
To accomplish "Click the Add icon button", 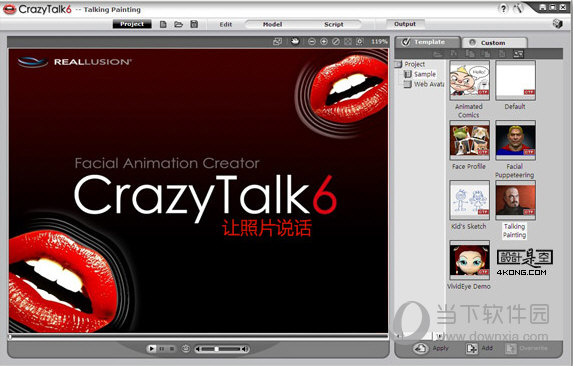I will [x=471, y=349].
